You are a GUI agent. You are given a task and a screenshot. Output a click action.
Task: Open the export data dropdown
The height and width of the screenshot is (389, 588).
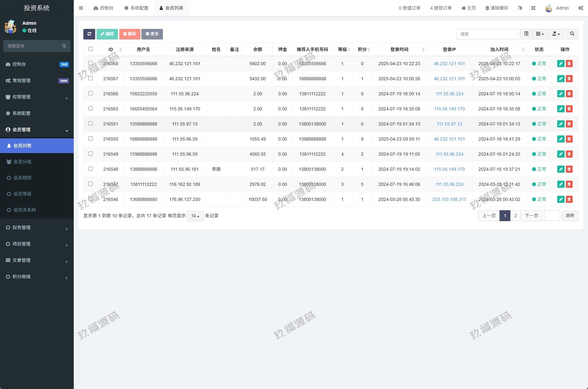click(x=556, y=34)
